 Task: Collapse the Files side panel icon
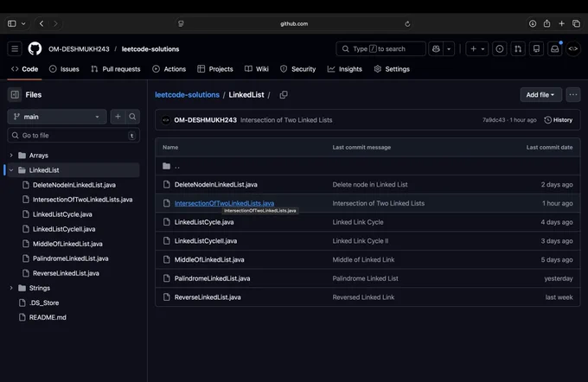[15, 95]
